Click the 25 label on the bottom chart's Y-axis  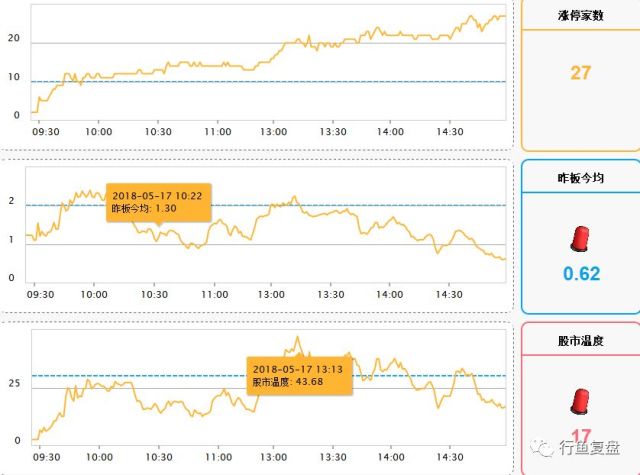(14, 384)
